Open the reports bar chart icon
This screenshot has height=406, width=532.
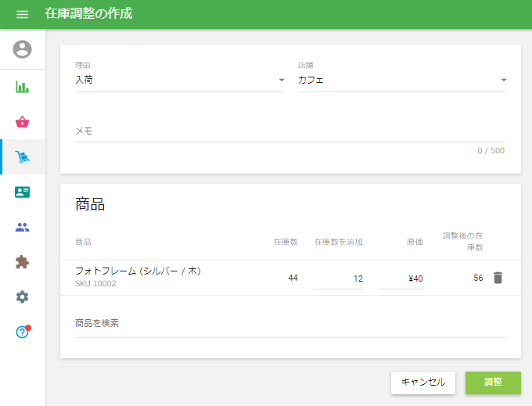tap(23, 87)
